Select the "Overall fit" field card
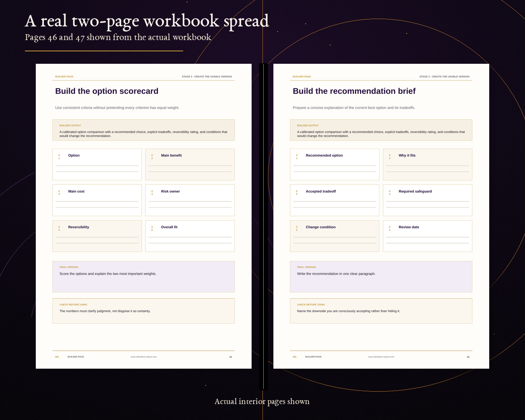The image size is (525, 420). click(x=190, y=236)
